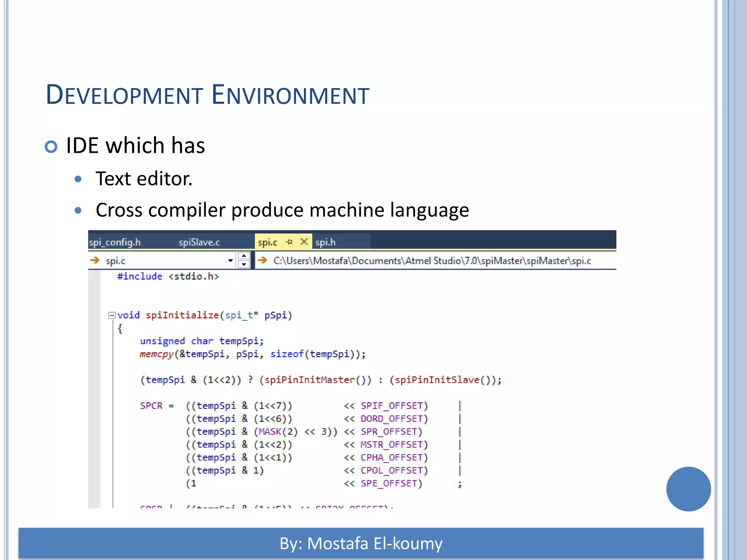Switch to the spi_config.h tab
The width and height of the screenshot is (747, 560).
[115, 242]
